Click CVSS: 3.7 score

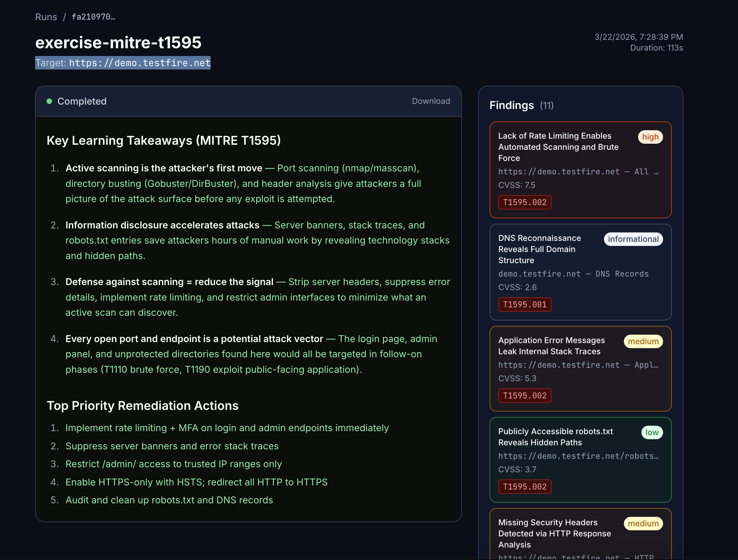pyautogui.click(x=517, y=470)
